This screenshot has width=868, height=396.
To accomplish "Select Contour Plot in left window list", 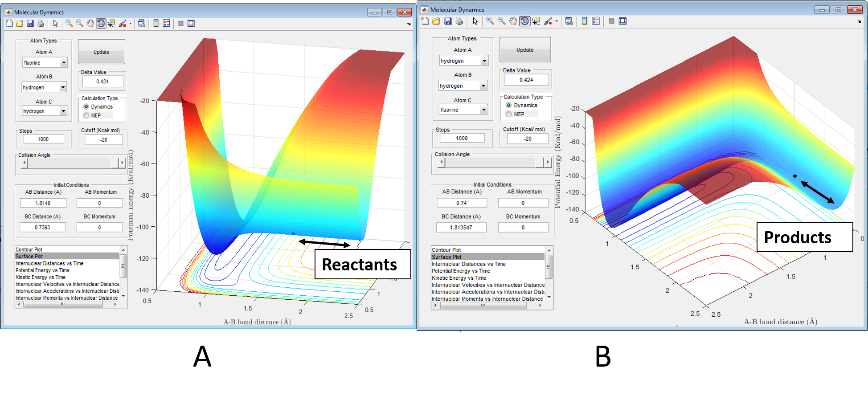I will 29,249.
